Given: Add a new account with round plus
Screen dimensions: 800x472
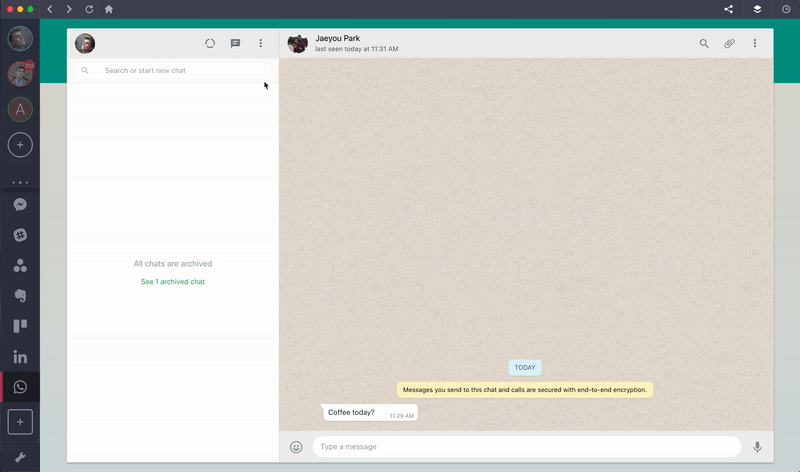Looking at the screenshot, I should tap(20, 145).
